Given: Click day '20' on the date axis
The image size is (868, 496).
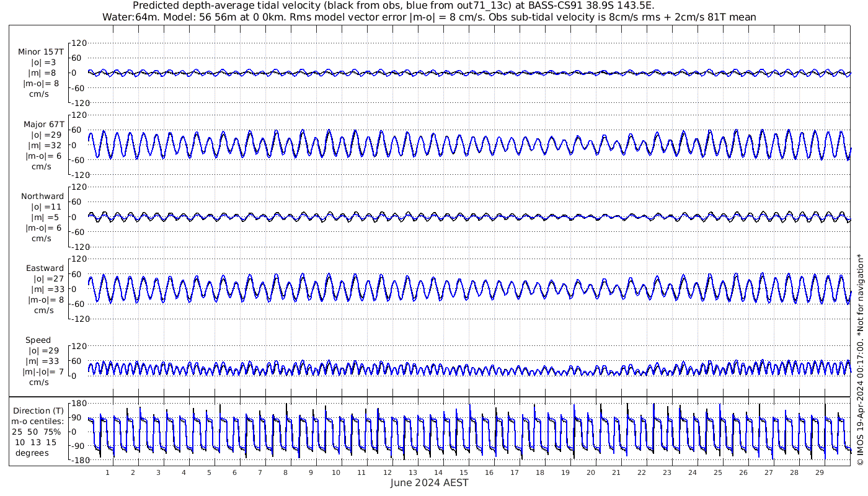Looking at the screenshot, I should click(590, 473).
